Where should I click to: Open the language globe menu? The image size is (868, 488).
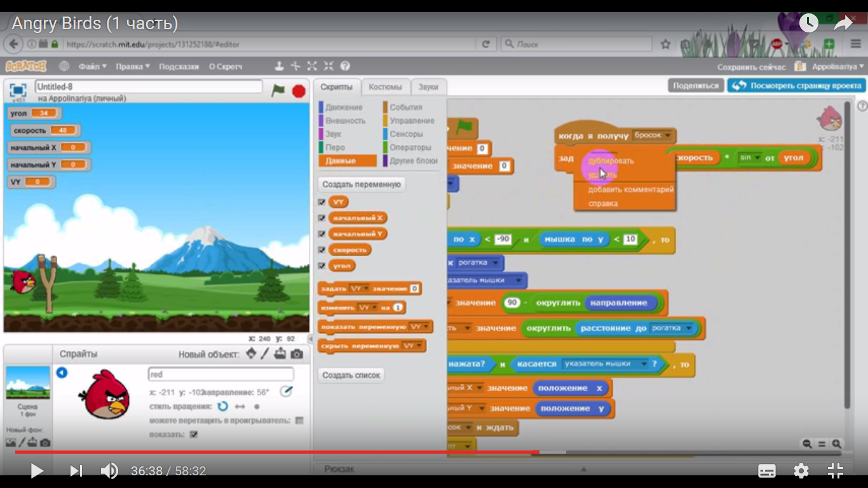click(64, 66)
